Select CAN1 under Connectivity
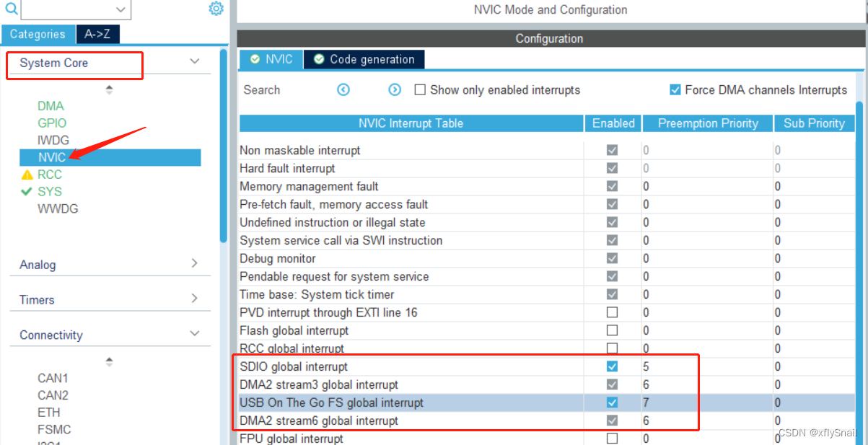 [53, 378]
